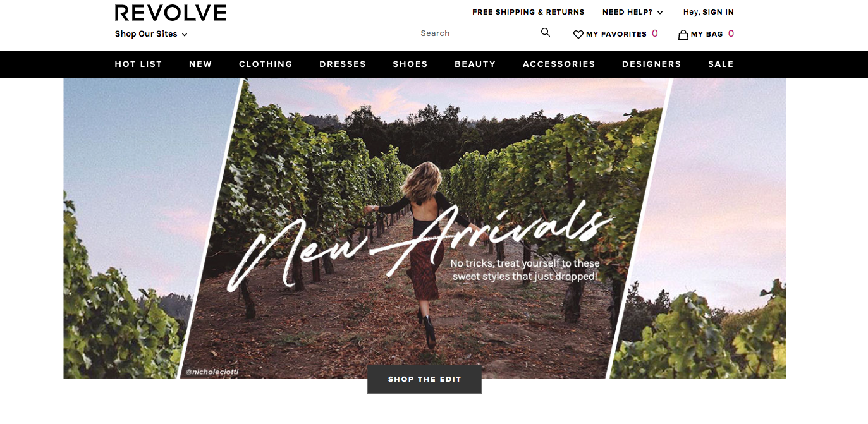Click the REVOLVE logo
The height and width of the screenshot is (424, 868).
click(x=171, y=13)
